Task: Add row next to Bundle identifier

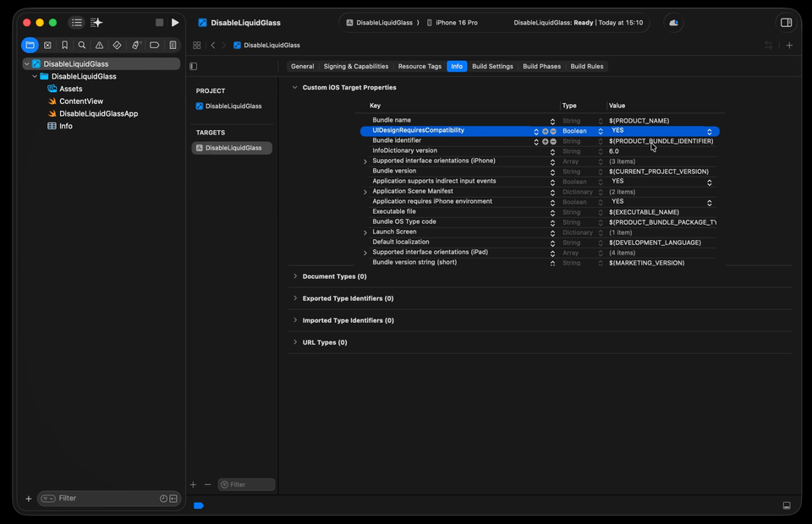Action: tap(546, 142)
